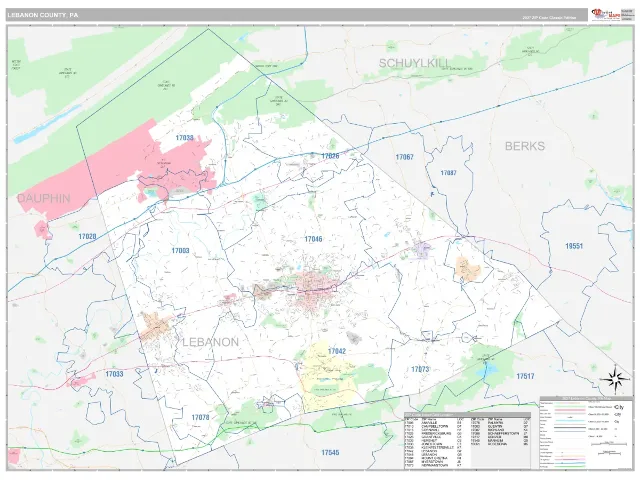Select ZIP code 17067 label

pos(404,157)
